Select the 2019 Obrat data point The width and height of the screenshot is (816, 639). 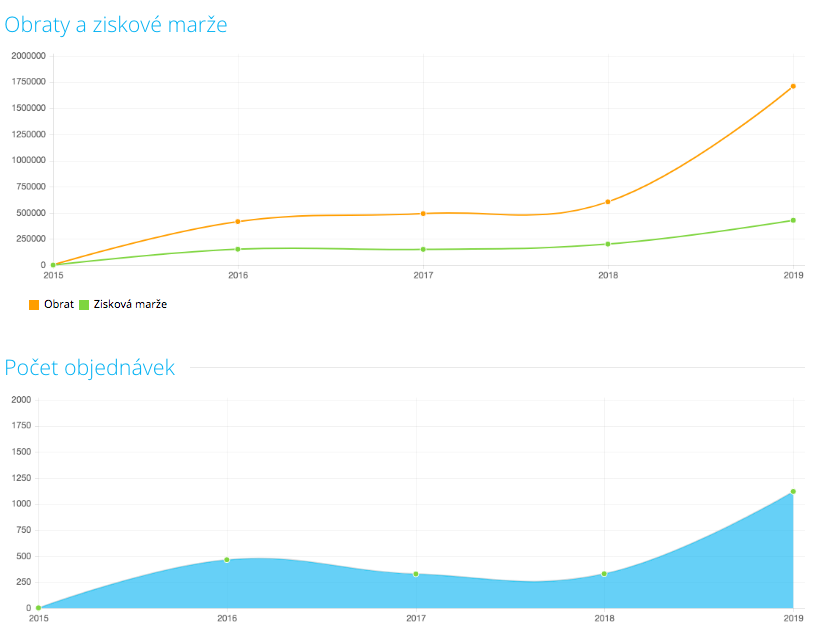pyautogui.click(x=793, y=86)
